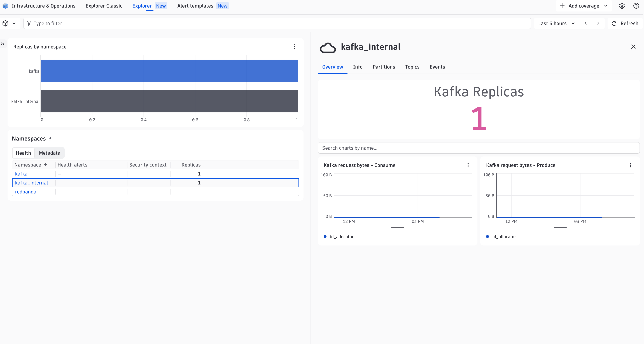
Task: Open Replicas by namespace chart options menu
Action: pos(294,47)
